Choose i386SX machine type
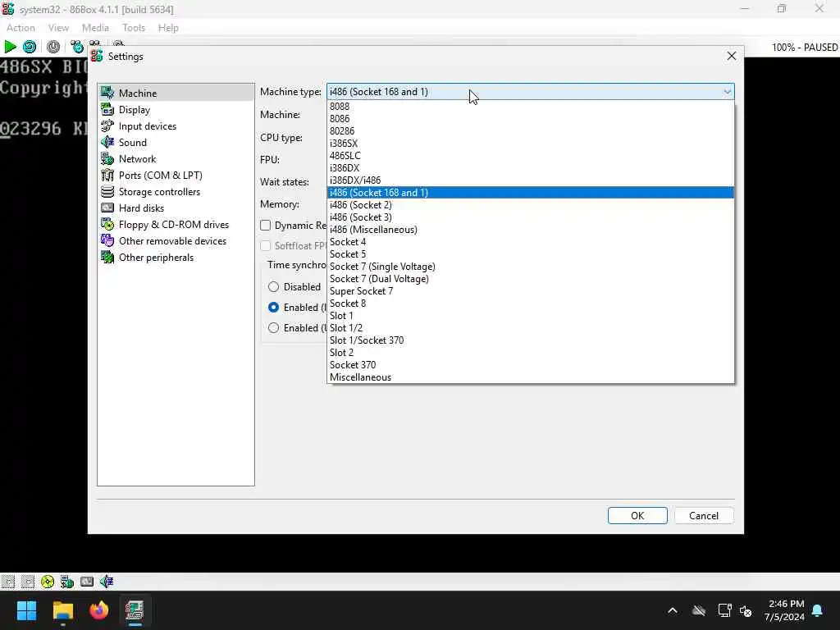Image resolution: width=840 pixels, height=630 pixels. point(531,143)
